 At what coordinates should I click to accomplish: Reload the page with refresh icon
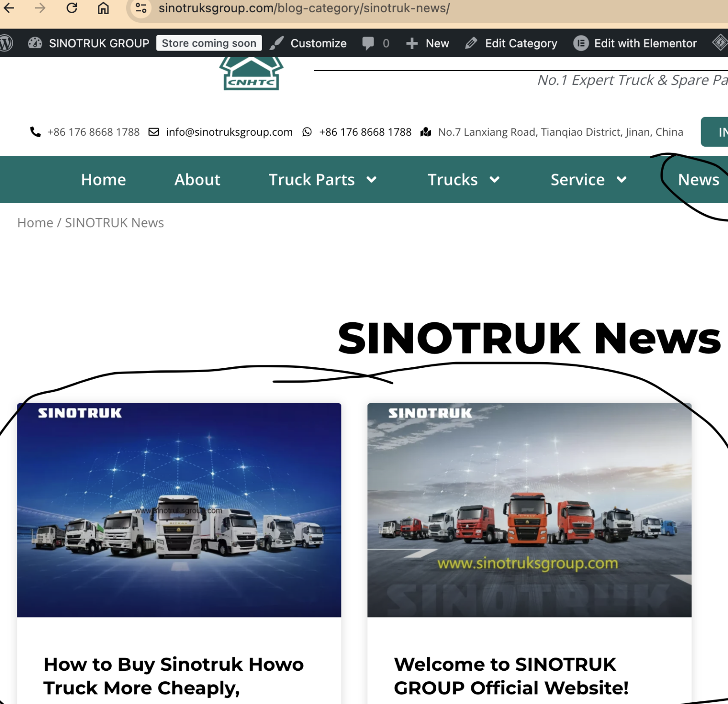72,8
